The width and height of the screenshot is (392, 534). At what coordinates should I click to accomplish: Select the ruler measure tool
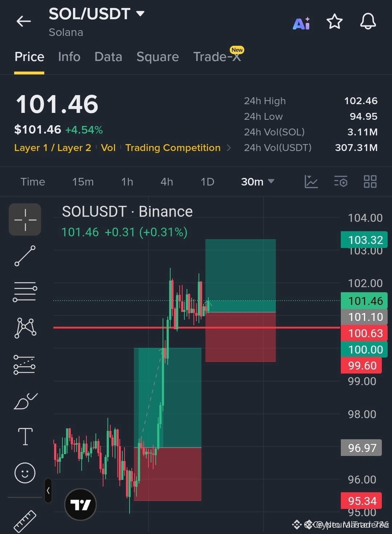25,521
